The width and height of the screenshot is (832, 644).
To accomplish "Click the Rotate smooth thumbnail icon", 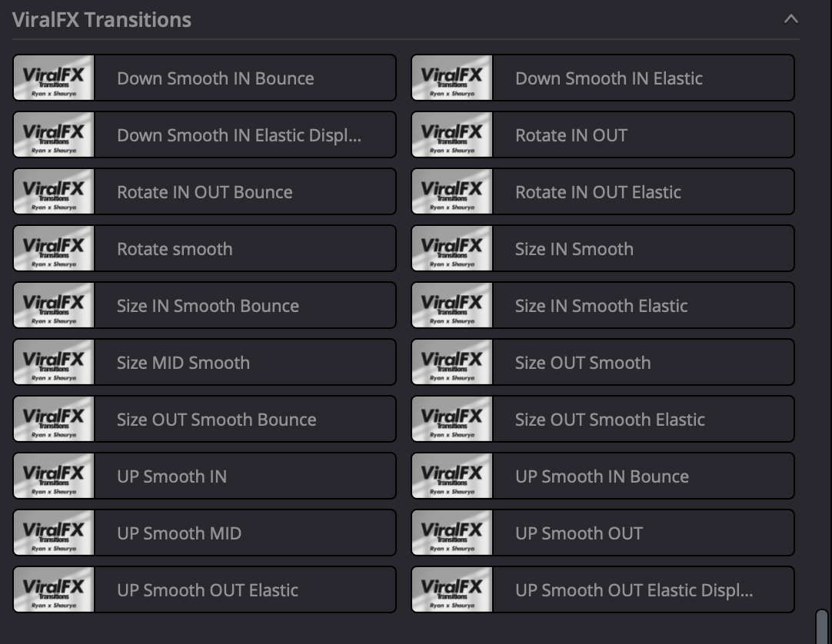I will tap(54, 248).
